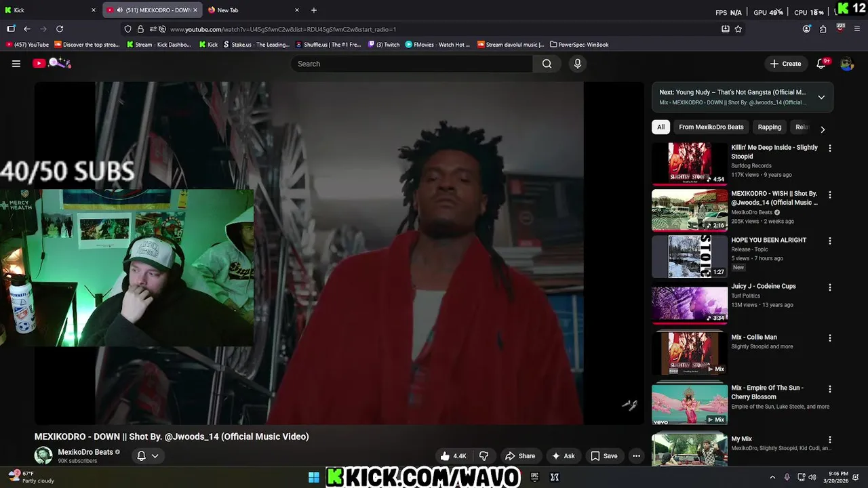Open YouTube notifications bell
Screen dimensions: 868x488
(821, 64)
